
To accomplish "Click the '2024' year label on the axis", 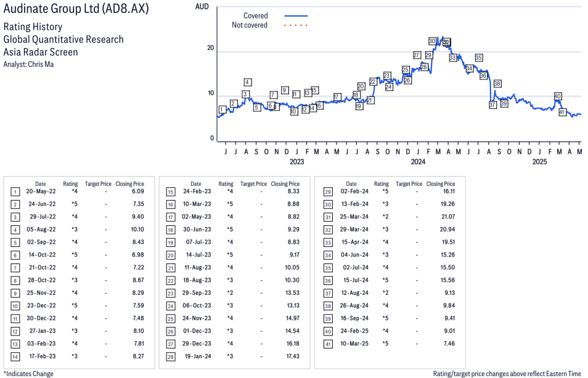I will click(418, 161).
